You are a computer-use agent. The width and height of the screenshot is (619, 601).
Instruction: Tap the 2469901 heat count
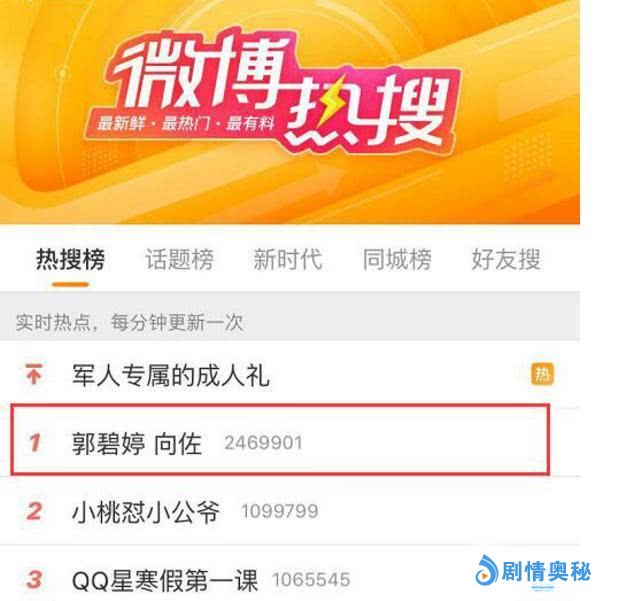pyautogui.click(x=263, y=443)
